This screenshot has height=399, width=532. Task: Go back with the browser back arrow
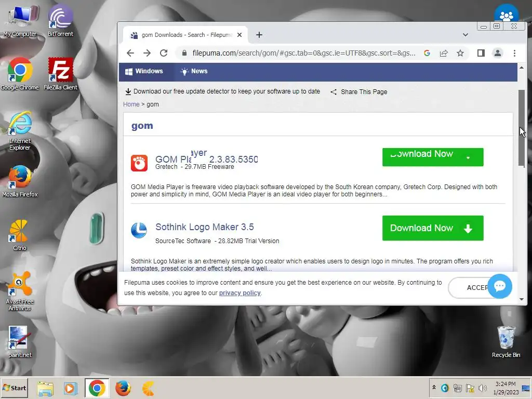tap(130, 53)
